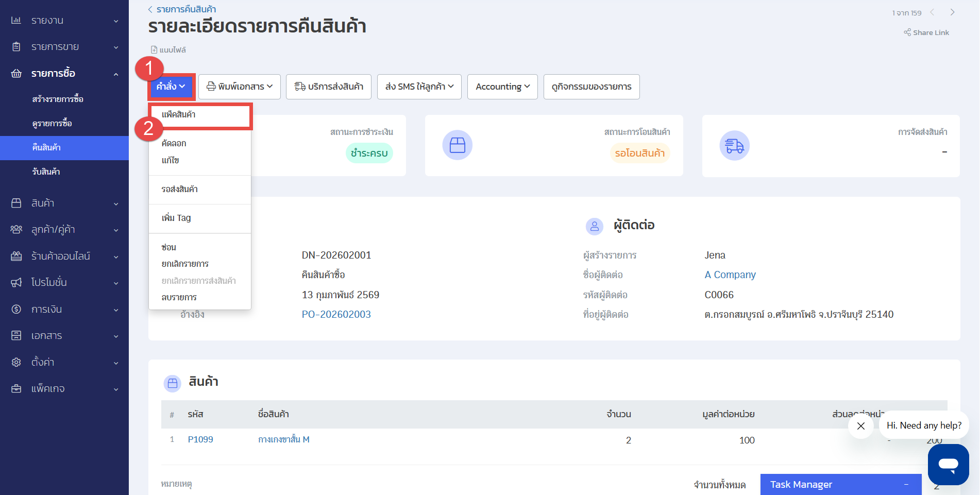Select แพ็คสินค้า from the command menu

tap(179, 114)
